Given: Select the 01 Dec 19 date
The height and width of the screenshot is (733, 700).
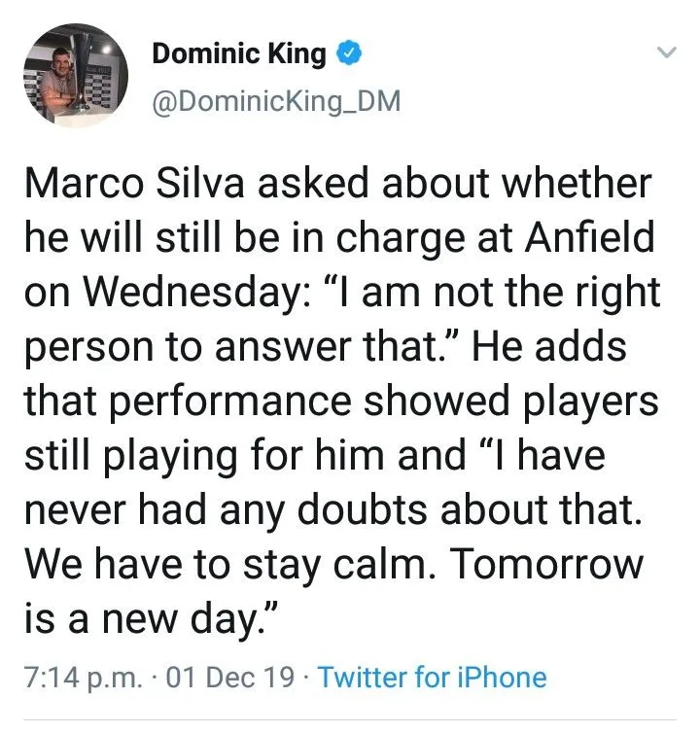Looking at the screenshot, I should pos(230,677).
